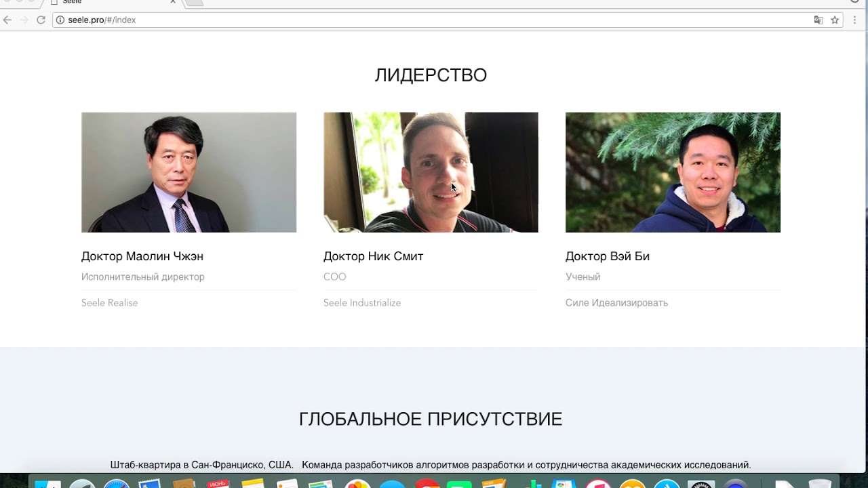
Task: Click the photo of Доктор Маолин Чжэн
Action: [x=189, y=172]
